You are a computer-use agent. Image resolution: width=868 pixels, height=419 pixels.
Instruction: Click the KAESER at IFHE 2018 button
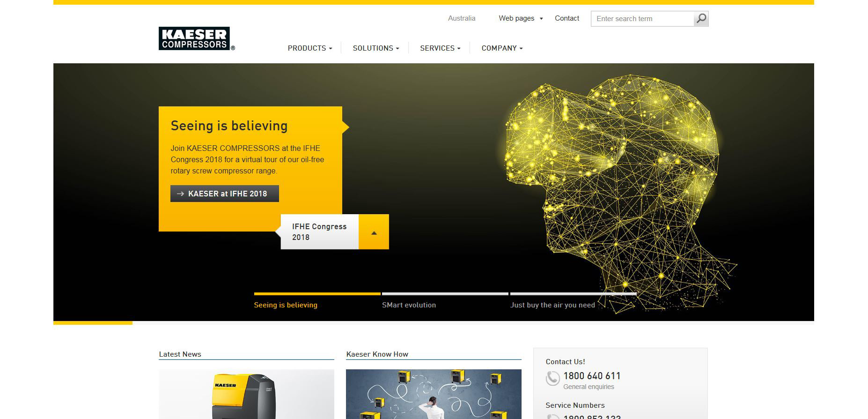225,194
